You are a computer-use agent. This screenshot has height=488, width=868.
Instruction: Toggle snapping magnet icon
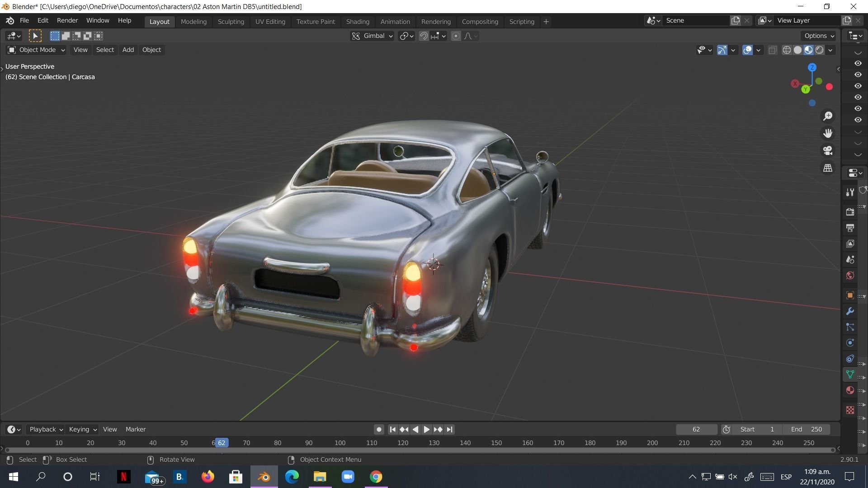424,36
